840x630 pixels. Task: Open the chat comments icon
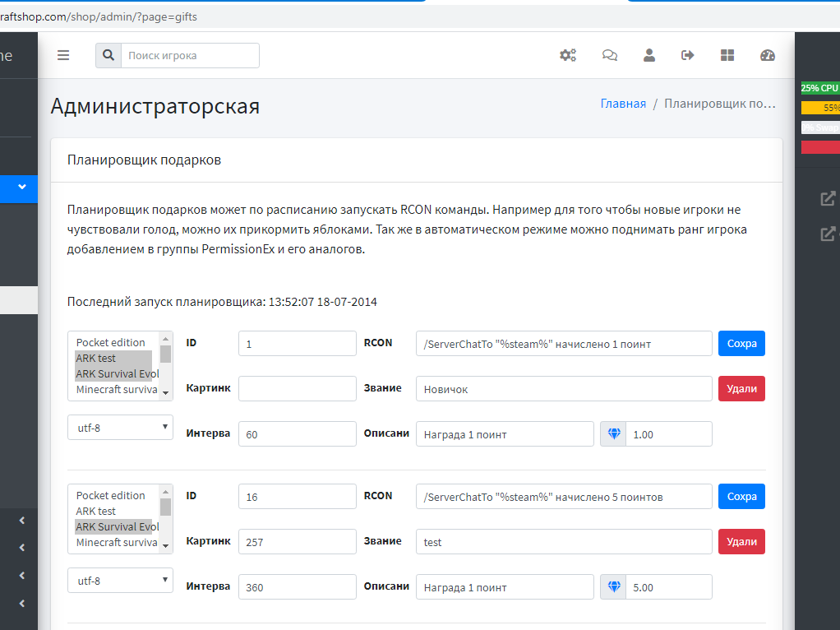pos(610,55)
